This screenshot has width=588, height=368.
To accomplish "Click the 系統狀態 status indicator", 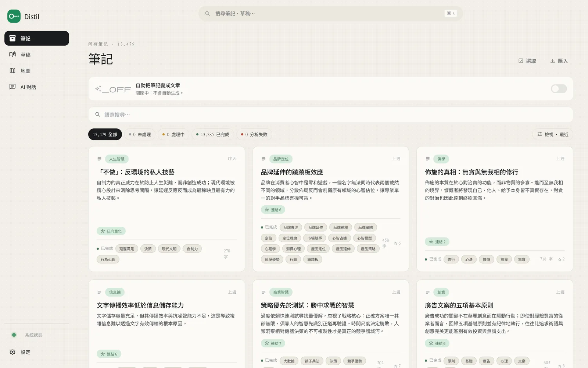I will click(x=37, y=335).
